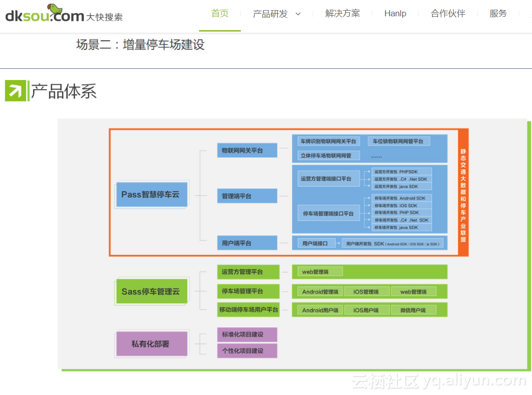
Task: Click the iOS管理端 box
Action: click(367, 292)
